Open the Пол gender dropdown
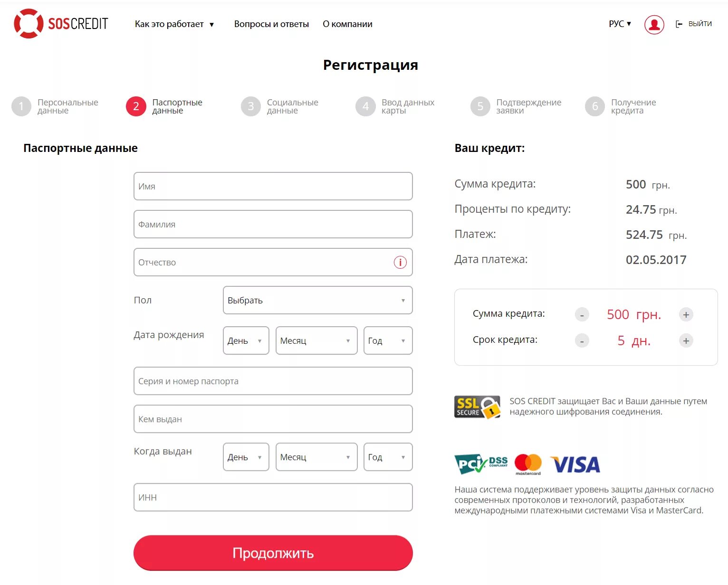The height and width of the screenshot is (585, 728). (x=317, y=300)
